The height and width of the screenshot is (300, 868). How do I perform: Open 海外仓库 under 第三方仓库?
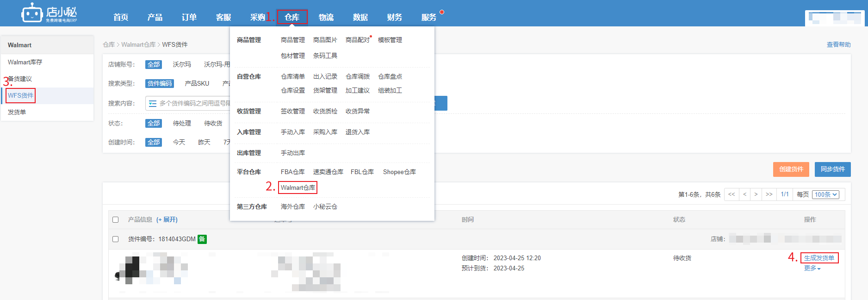point(293,206)
